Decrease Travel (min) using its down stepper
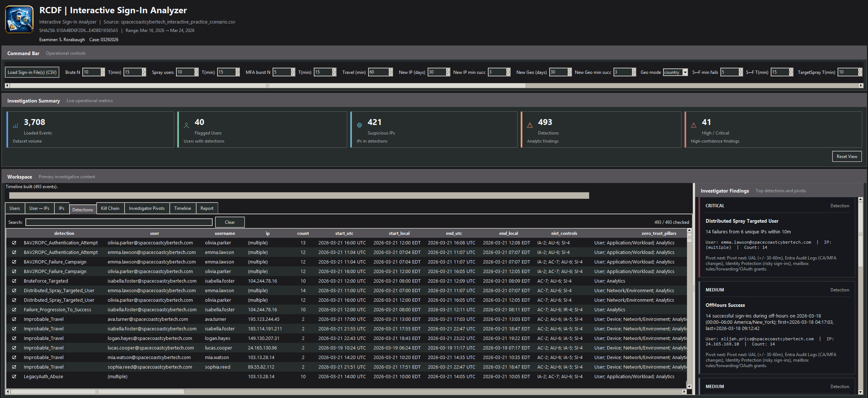Screen dimensions: 868x398 390,74
